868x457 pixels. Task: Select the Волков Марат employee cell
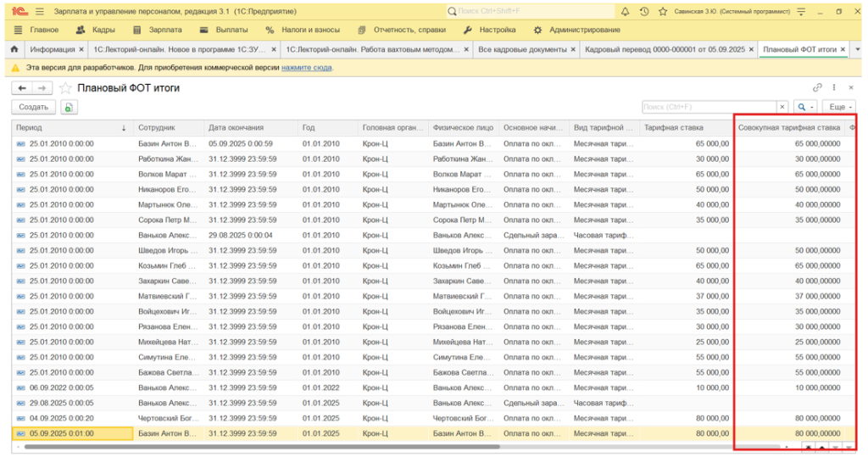coord(169,175)
